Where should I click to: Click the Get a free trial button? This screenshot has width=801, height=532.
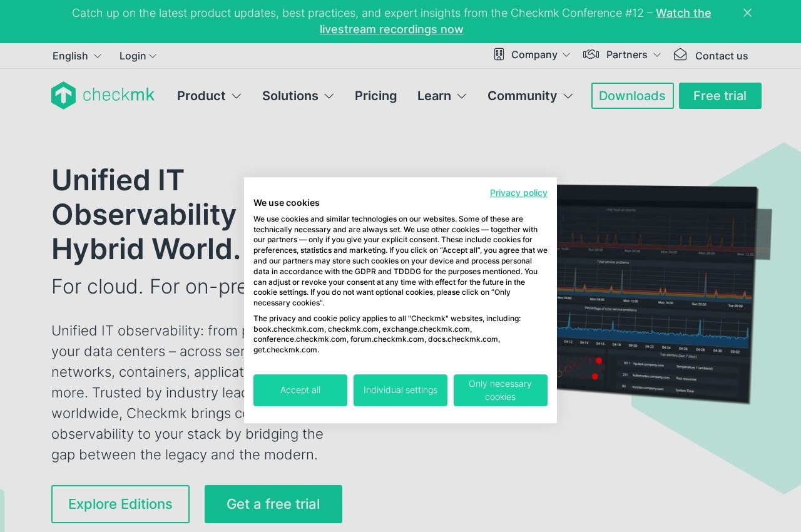[x=273, y=504]
